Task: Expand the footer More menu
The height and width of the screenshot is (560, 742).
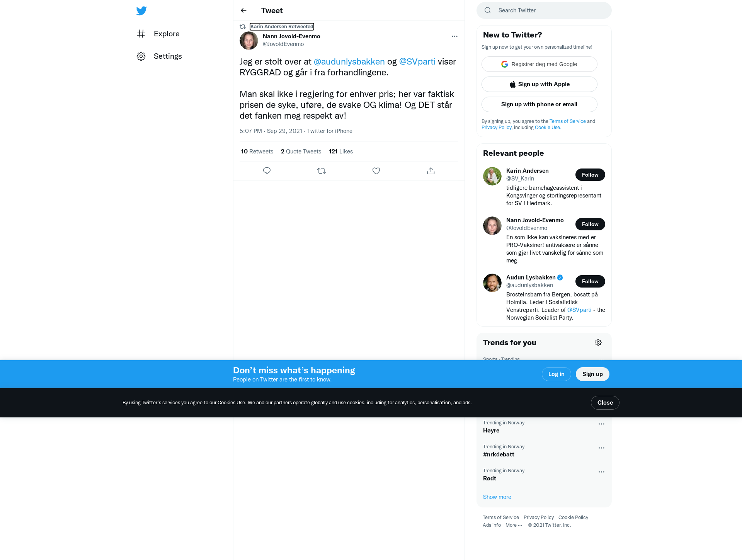Action: tap(514, 525)
